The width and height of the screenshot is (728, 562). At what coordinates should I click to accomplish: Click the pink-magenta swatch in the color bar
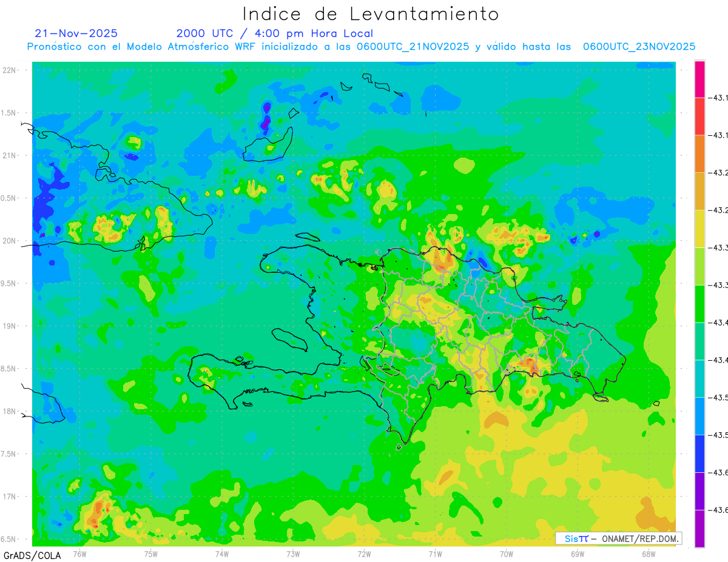(699, 79)
